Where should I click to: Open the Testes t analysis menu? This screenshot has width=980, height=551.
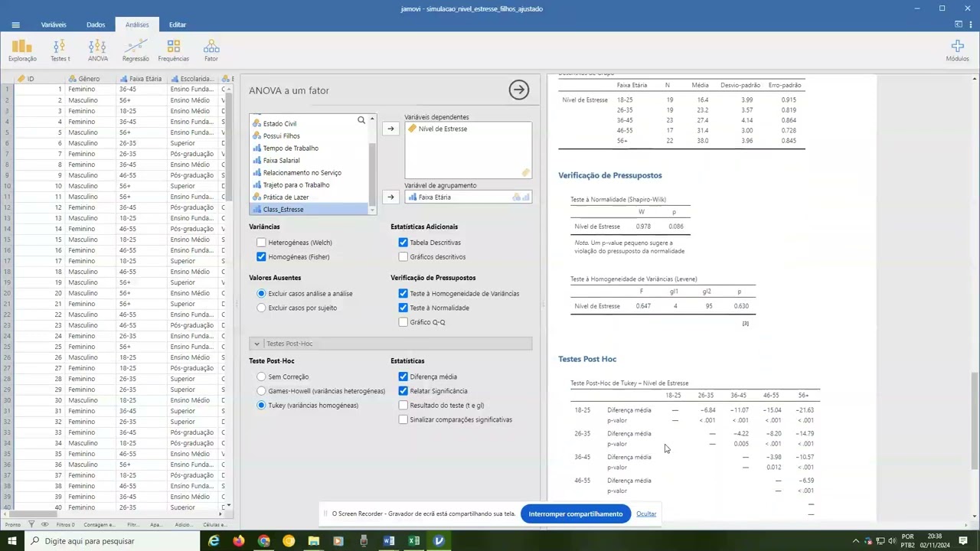click(60, 51)
